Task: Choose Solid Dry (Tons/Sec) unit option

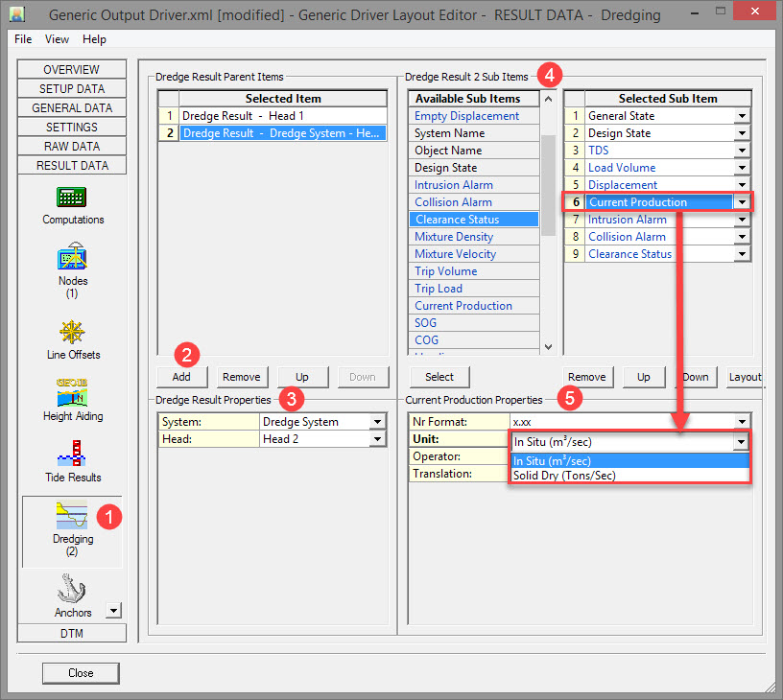Action: tap(564, 476)
